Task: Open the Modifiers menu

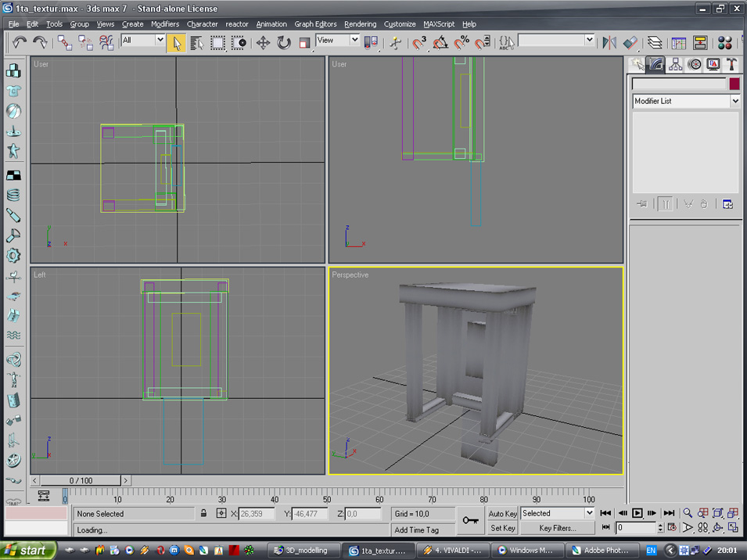Action: [165, 24]
